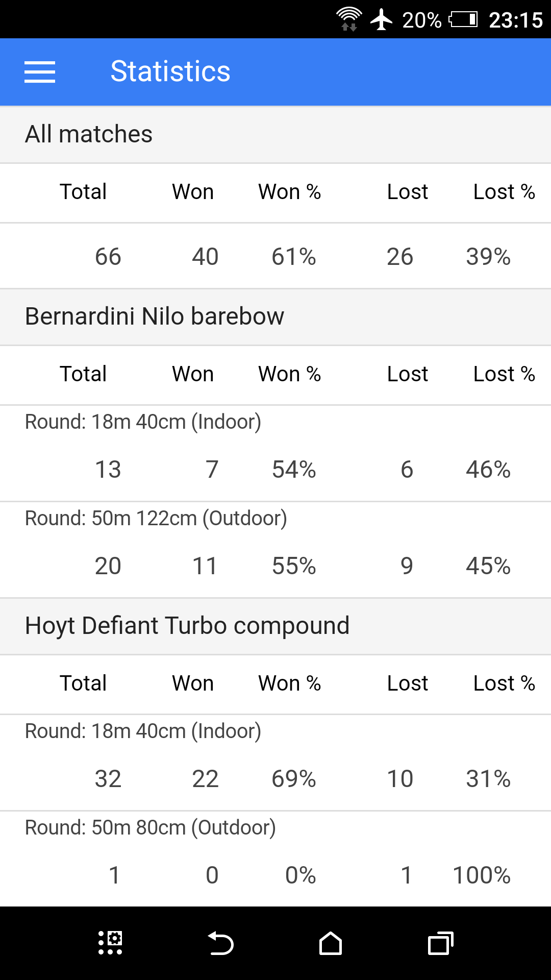Tap the Total column header under All matches
551x980 pixels.
pyautogui.click(x=83, y=192)
